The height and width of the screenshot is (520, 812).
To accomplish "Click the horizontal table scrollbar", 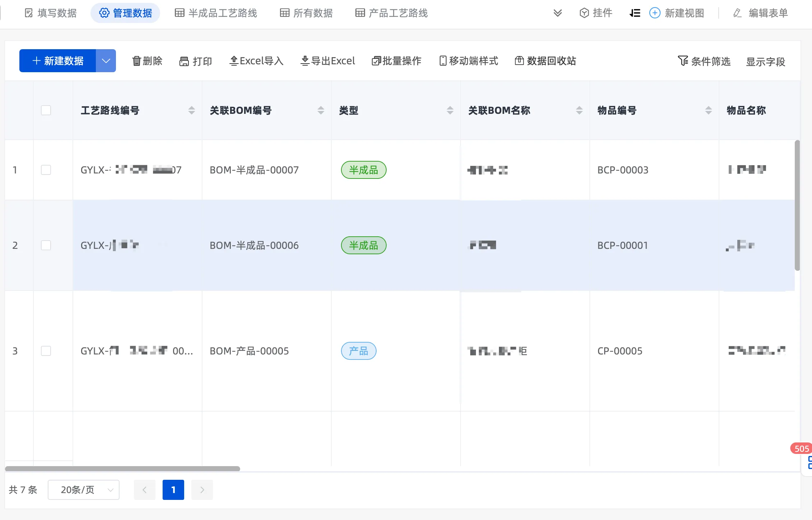I will click(x=122, y=469).
